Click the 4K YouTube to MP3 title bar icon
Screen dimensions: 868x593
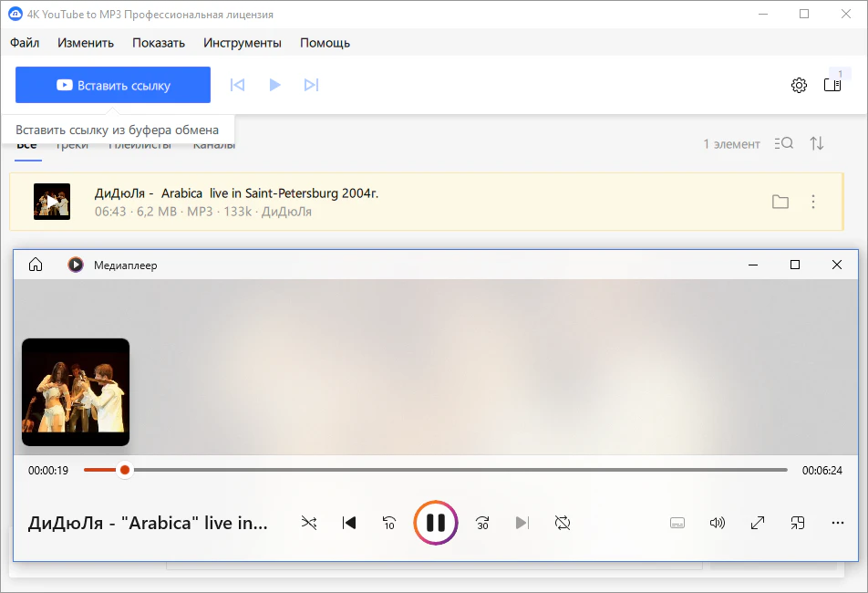pyautogui.click(x=15, y=14)
